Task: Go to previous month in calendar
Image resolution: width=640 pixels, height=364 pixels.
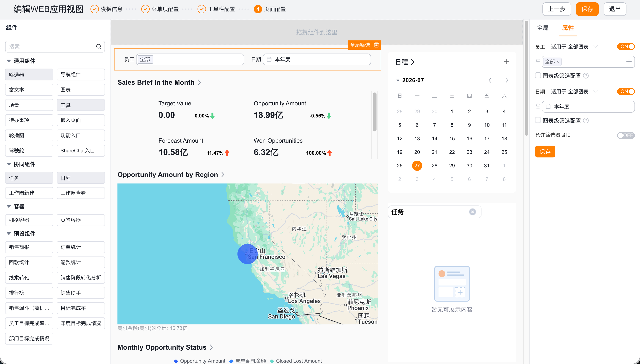Action: pos(490,80)
